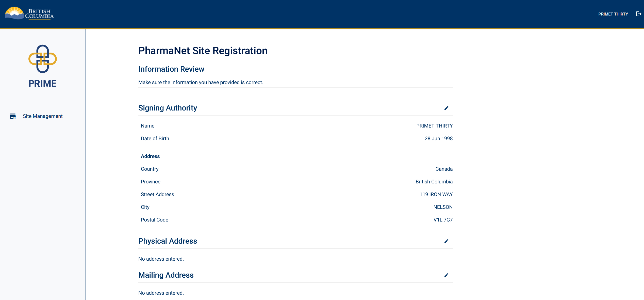Image resolution: width=644 pixels, height=300 pixels.
Task: Click the Information Review subheading
Action: click(x=171, y=69)
